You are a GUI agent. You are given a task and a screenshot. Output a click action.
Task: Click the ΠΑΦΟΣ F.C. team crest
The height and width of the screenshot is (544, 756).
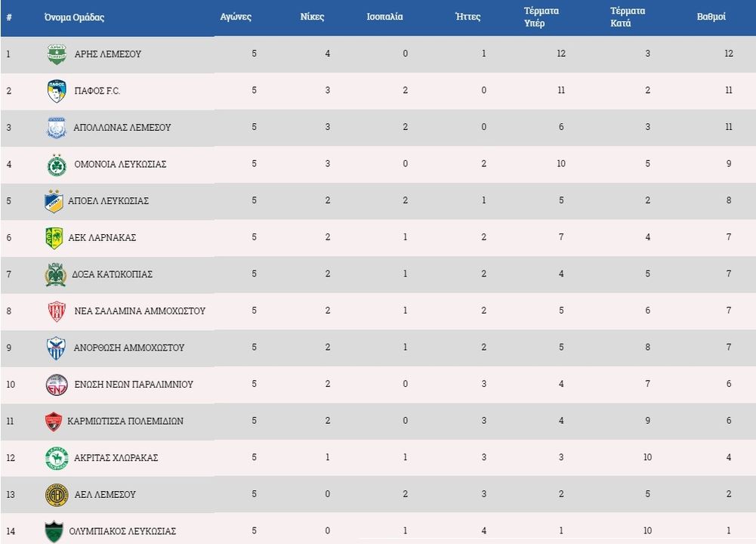pos(57,91)
